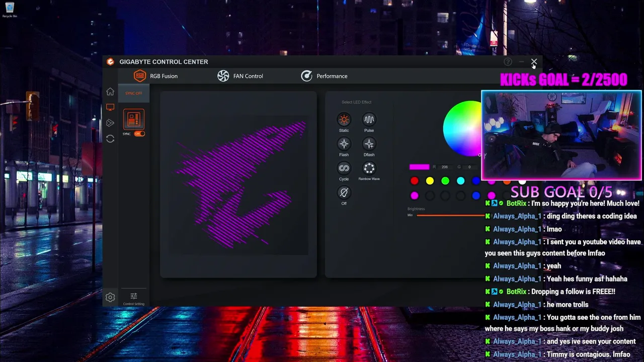Image resolution: width=644 pixels, height=362 pixels.
Task: Click the Gigabyte logo in title bar
Action: pyautogui.click(x=110, y=62)
